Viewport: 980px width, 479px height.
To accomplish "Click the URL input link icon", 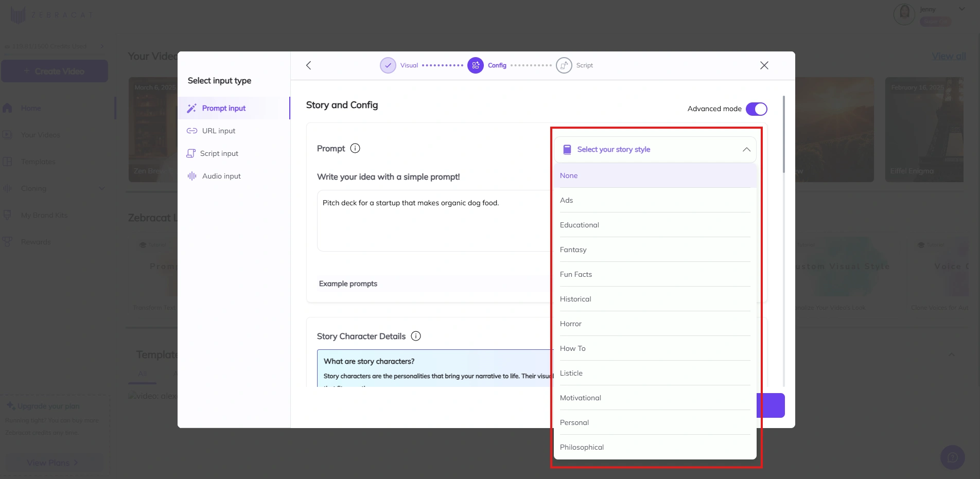I will 192,131.
